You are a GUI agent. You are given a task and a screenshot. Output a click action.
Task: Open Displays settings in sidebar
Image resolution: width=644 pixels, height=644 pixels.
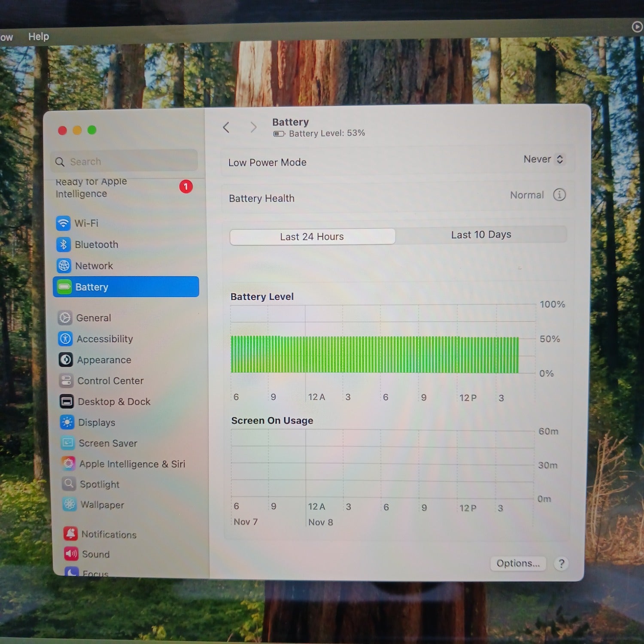[96, 422]
